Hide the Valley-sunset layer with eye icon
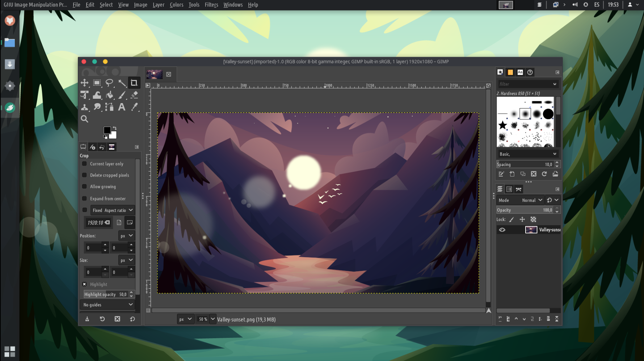Screen dimensions: 644x361 click(502, 230)
